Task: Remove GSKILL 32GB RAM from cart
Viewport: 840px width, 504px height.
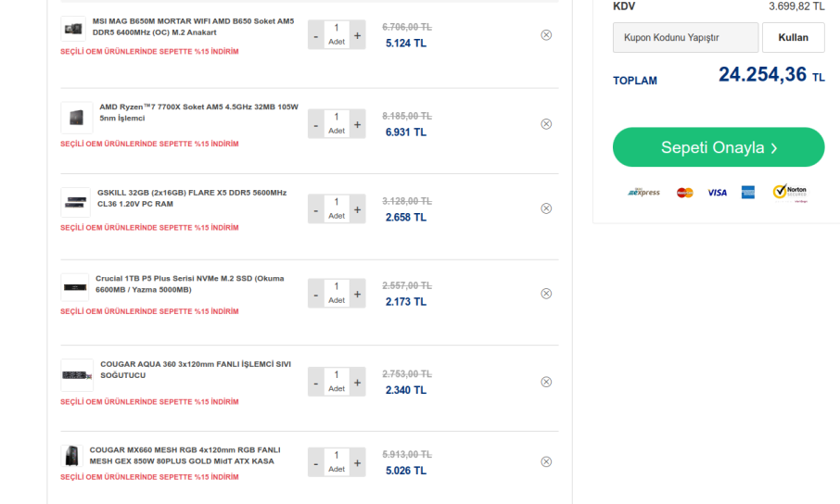Action: pyautogui.click(x=546, y=208)
